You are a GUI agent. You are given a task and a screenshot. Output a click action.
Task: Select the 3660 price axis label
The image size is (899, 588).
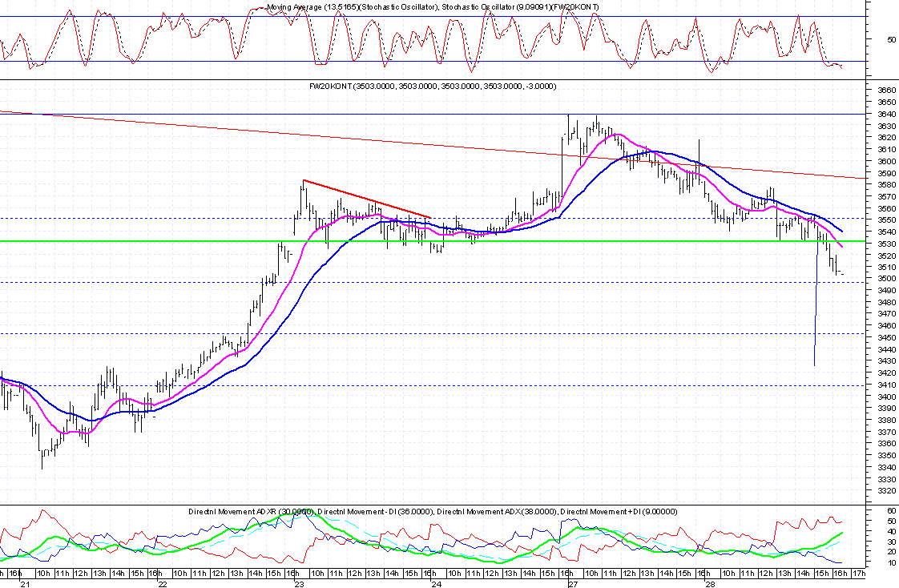click(x=887, y=90)
